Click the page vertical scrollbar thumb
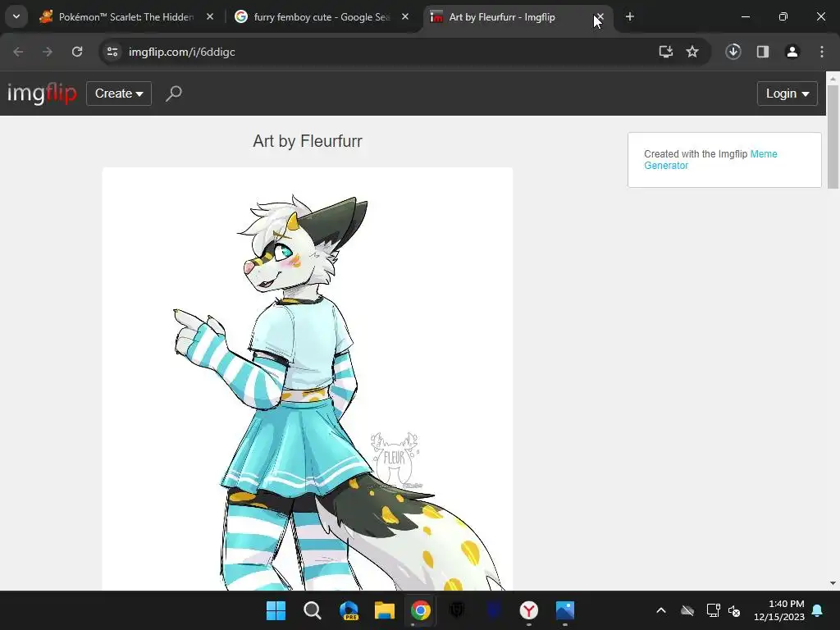840x630 pixels. pos(833,137)
